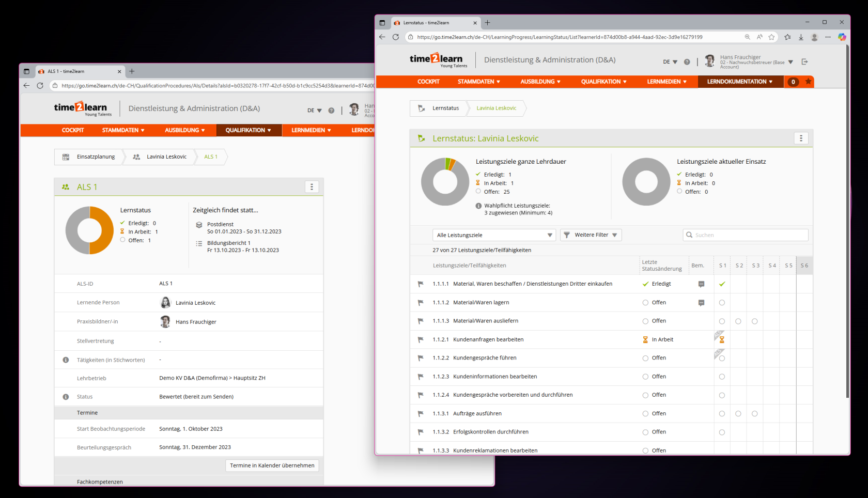Click the Suchen search field
868x498 pixels.
pos(749,235)
